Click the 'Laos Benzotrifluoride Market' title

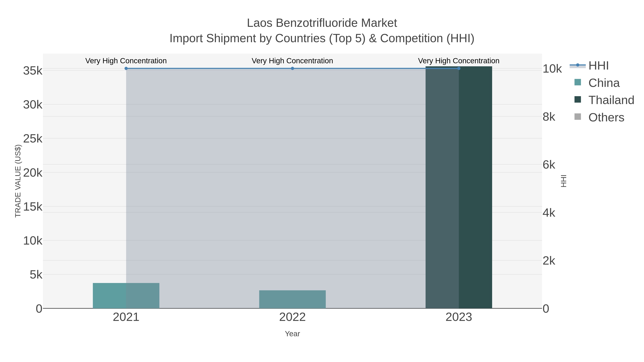coord(322,23)
